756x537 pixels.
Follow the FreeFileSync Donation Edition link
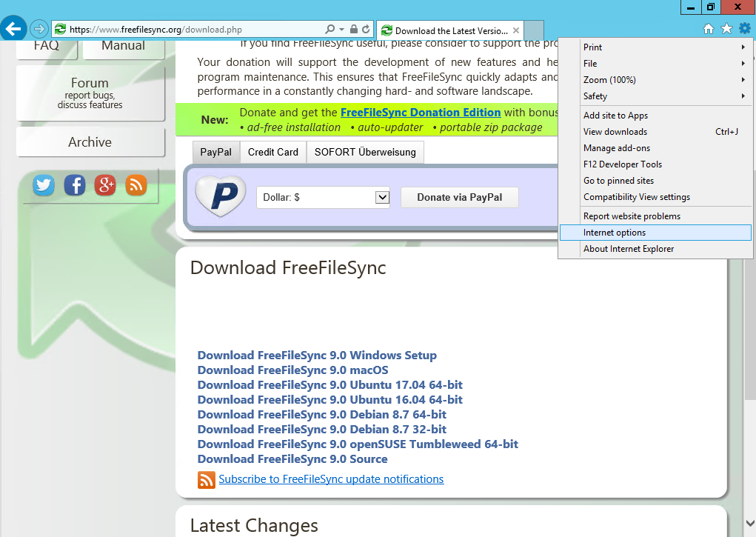421,113
